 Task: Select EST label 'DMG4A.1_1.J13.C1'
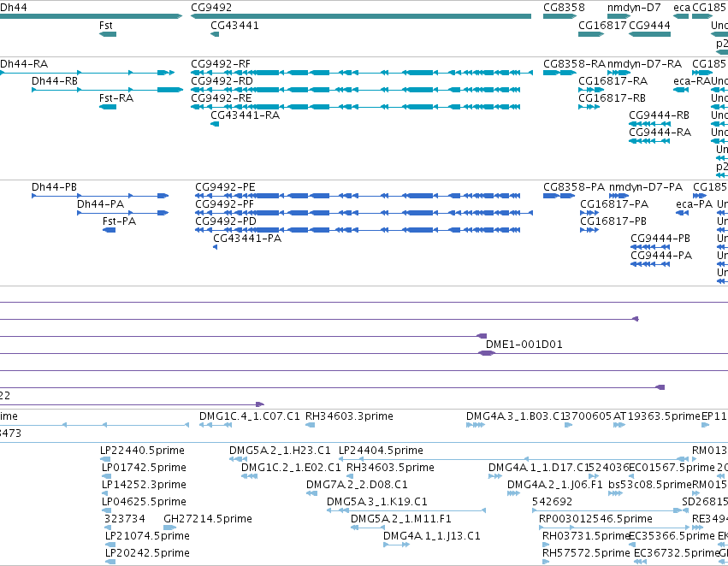432,536
